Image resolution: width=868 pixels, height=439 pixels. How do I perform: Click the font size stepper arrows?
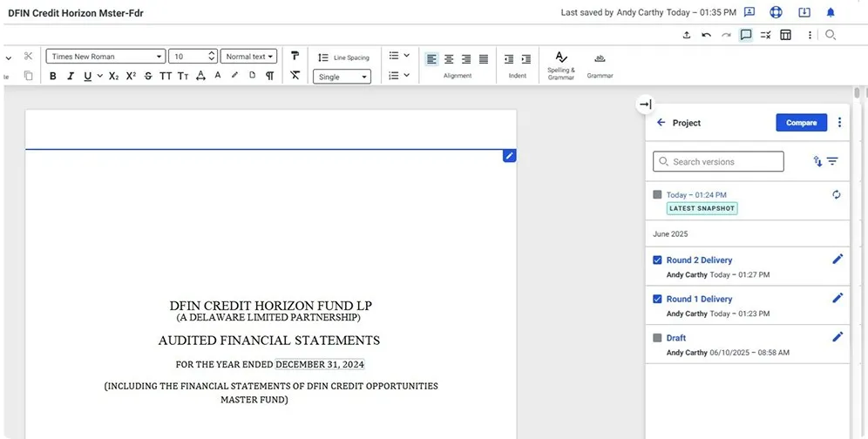212,57
